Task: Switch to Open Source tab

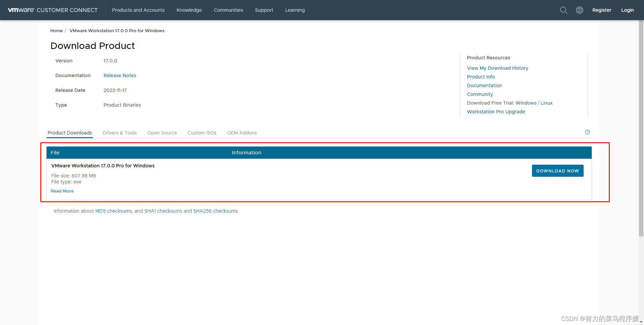Action: coord(162,133)
